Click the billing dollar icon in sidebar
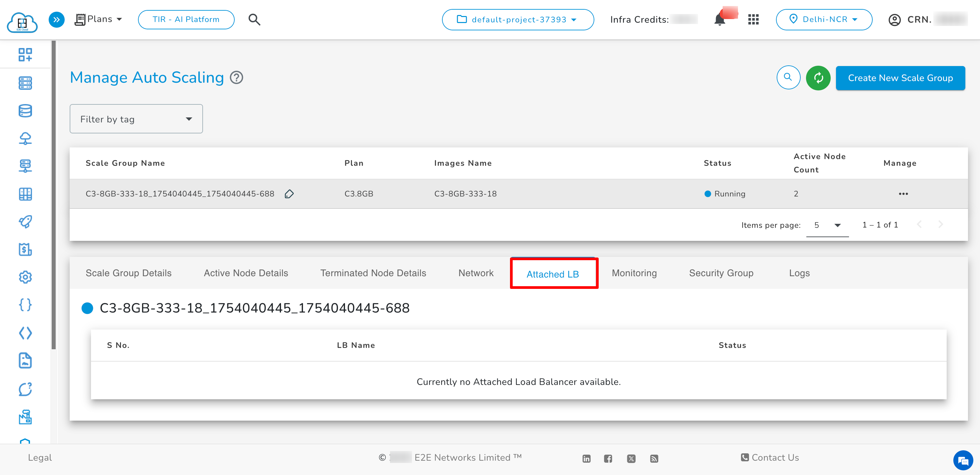The height and width of the screenshot is (475, 980). point(25,250)
